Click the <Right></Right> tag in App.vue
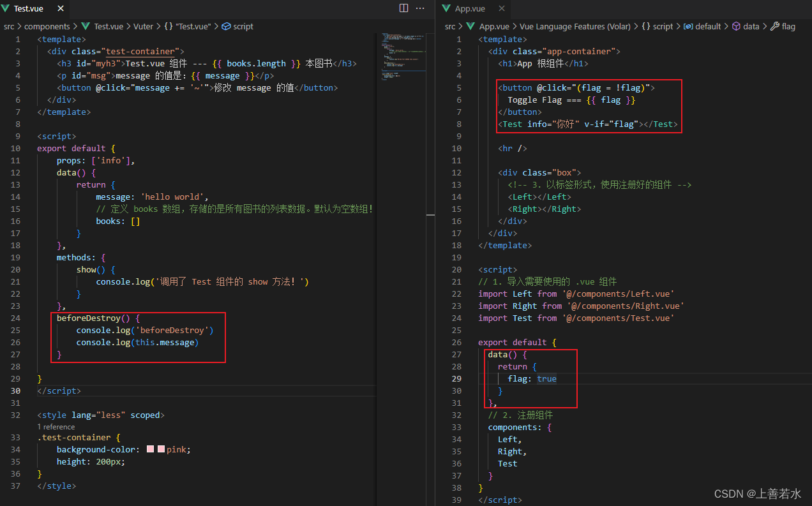Image resolution: width=812 pixels, height=506 pixels. pos(545,209)
